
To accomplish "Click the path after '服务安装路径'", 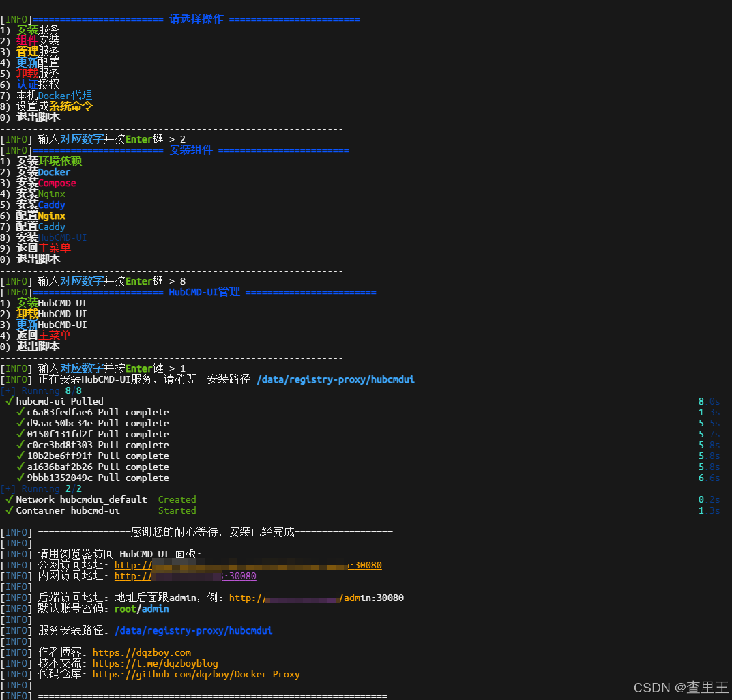I will 193,630.
